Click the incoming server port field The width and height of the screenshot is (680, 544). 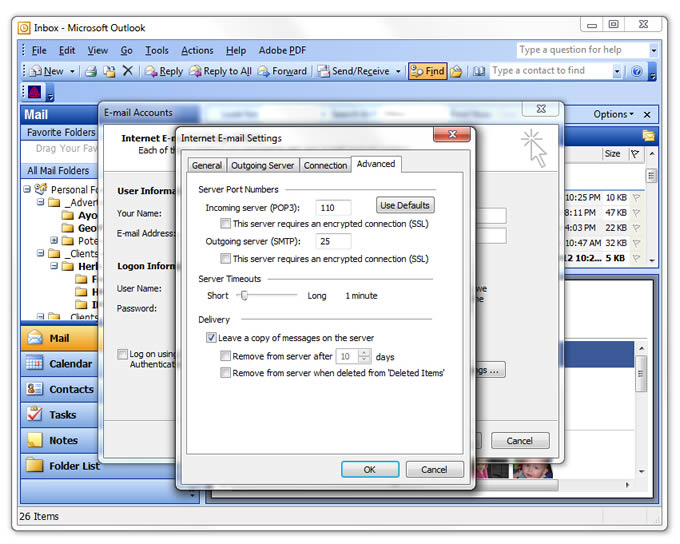pyautogui.click(x=333, y=207)
